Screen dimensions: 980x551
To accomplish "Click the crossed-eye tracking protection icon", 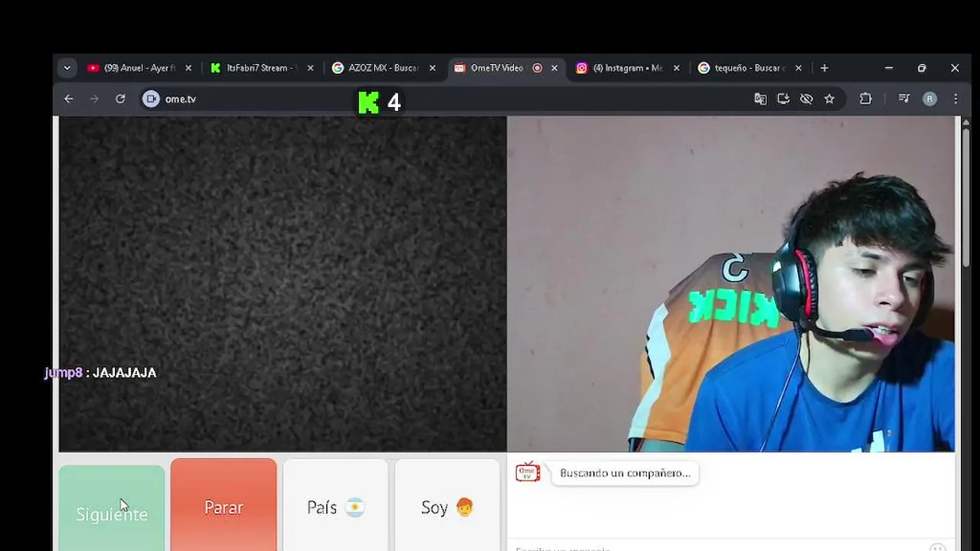I will pos(806,99).
